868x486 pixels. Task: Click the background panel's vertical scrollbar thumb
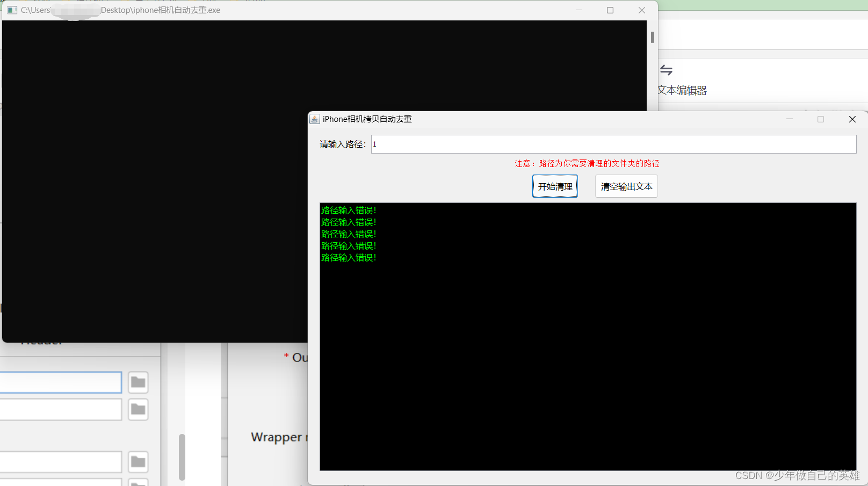[x=182, y=457]
